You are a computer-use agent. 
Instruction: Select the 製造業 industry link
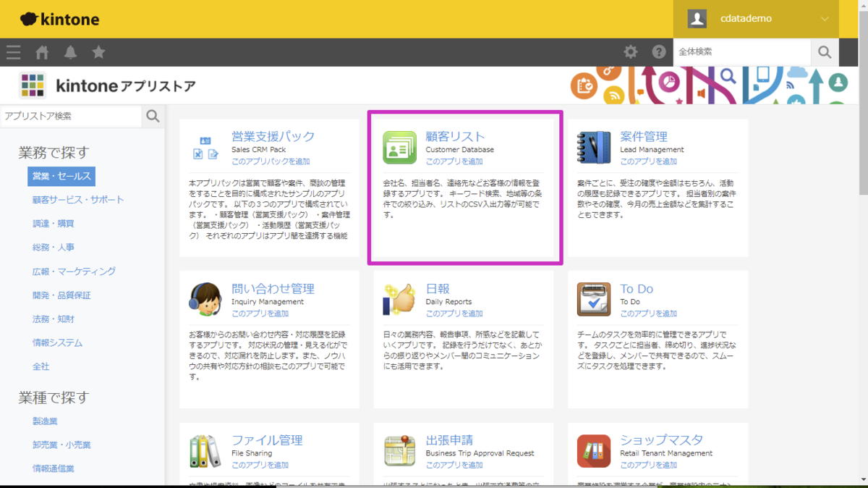(45, 421)
